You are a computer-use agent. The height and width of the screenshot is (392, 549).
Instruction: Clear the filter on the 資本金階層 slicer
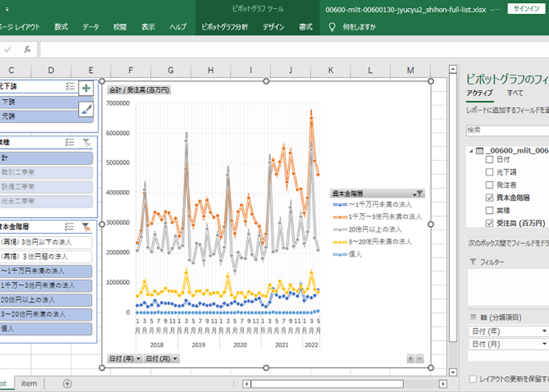(86, 226)
